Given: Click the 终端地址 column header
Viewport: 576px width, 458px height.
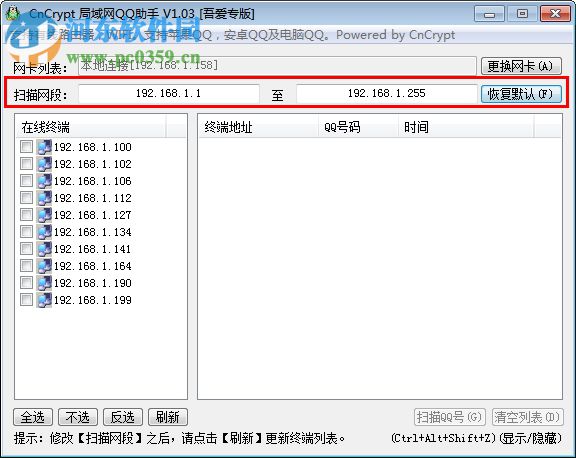Looking at the screenshot, I should click(x=259, y=127).
